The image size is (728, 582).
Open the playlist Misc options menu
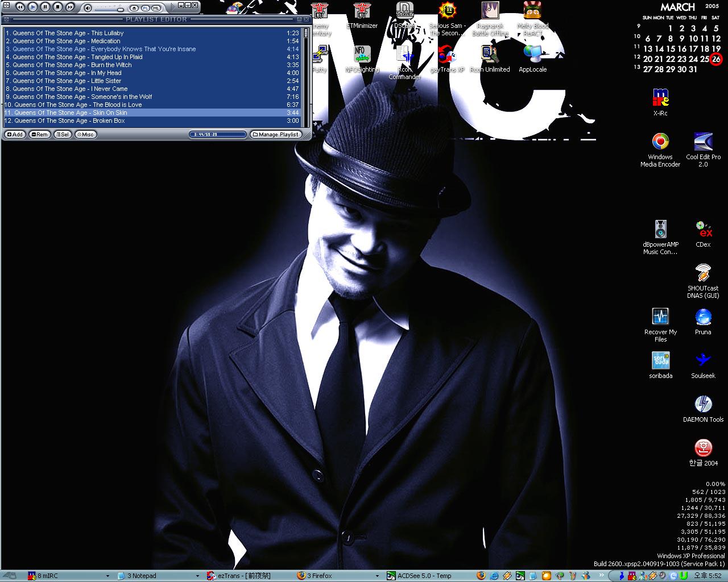pyautogui.click(x=86, y=135)
